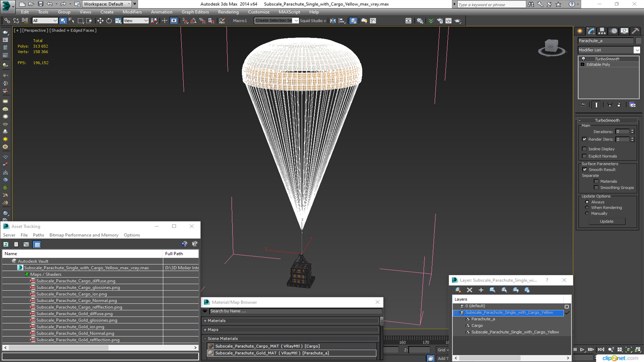Open Paths menu in Asset Tracking

[38, 235]
